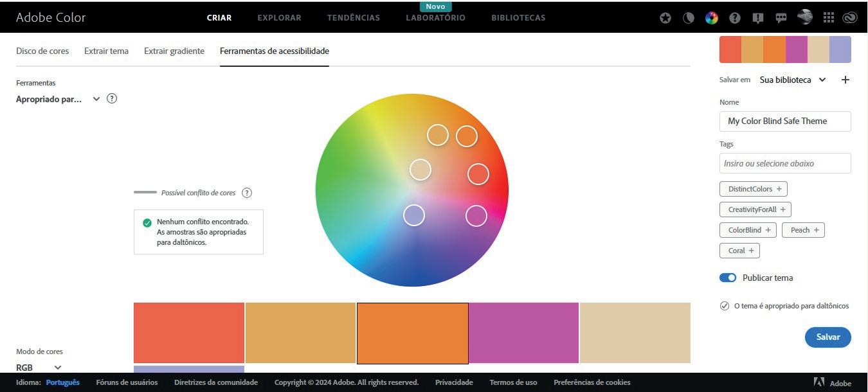
Task: Go to the CRIAR menu
Action: click(219, 18)
